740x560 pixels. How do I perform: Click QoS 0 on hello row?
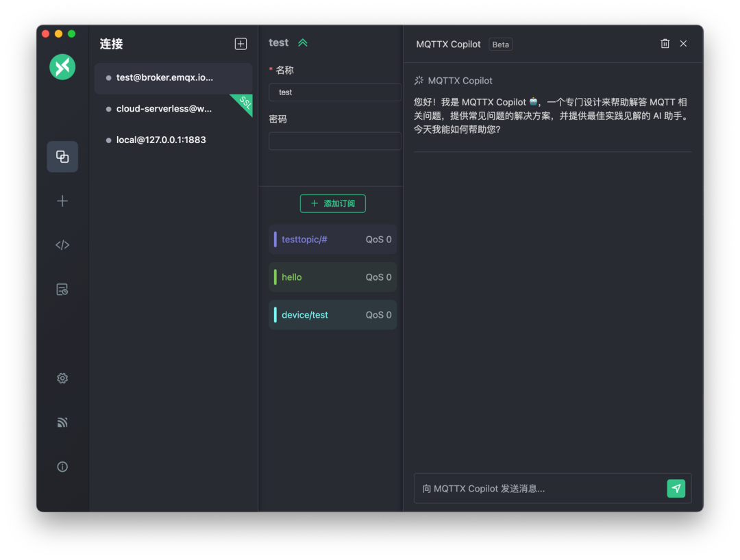coord(378,277)
